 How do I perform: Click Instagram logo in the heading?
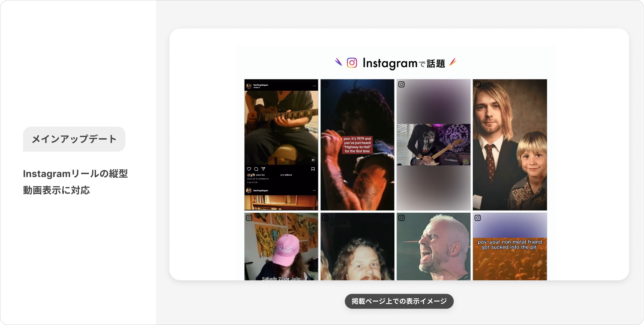tap(352, 63)
